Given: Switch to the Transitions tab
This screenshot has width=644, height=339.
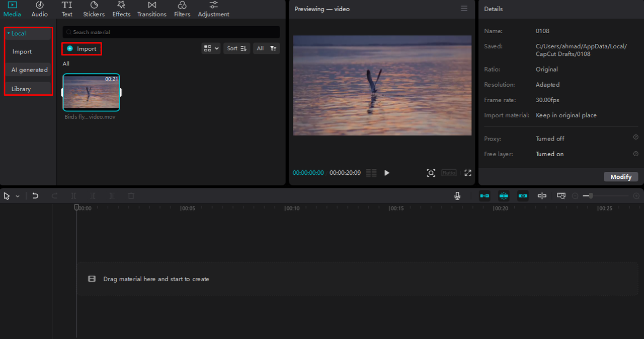Looking at the screenshot, I should coord(152,9).
